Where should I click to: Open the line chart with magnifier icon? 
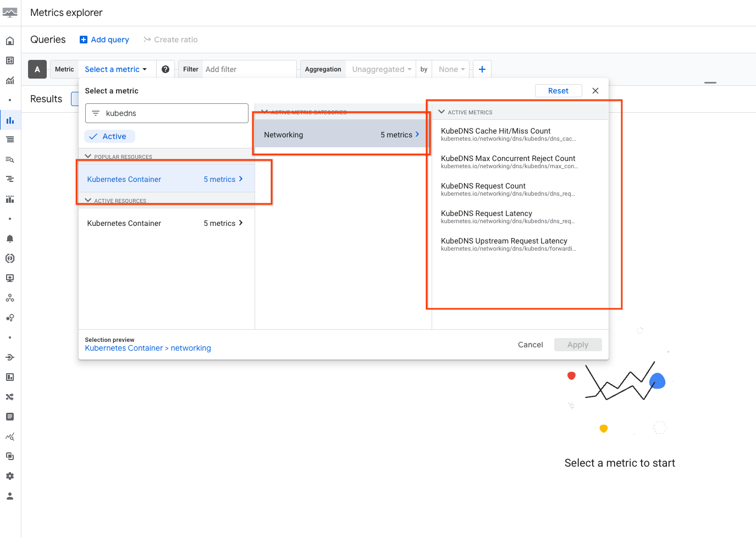pyautogui.click(x=10, y=436)
